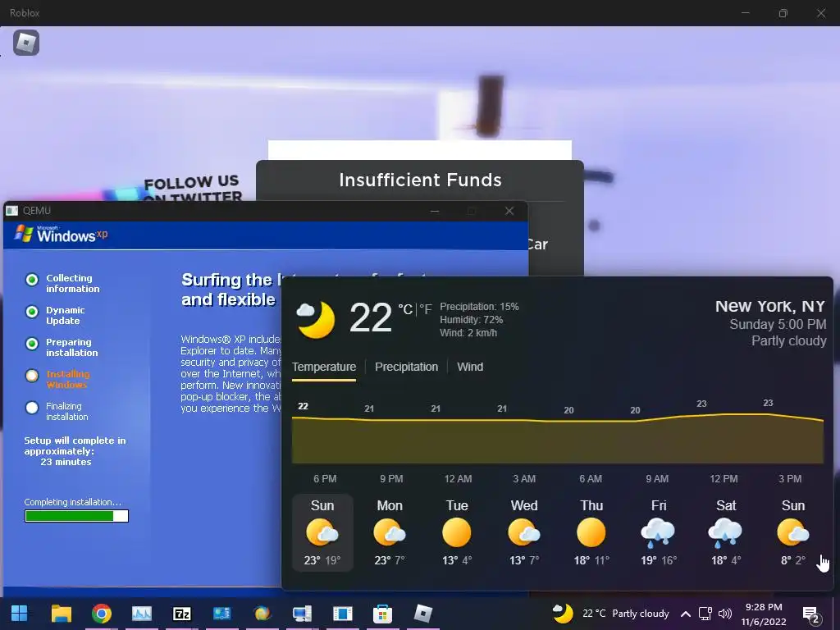Open the performance monitor graph taskbar icon
840x630 pixels.
click(x=141, y=614)
